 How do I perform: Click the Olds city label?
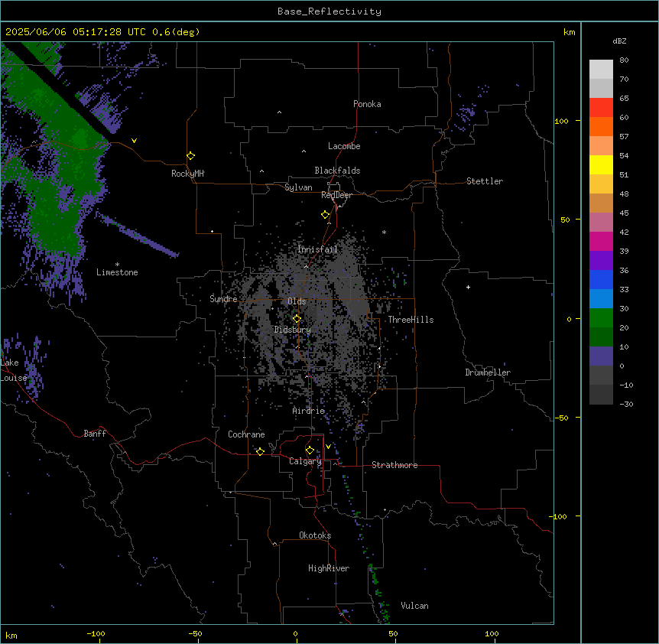(x=297, y=301)
